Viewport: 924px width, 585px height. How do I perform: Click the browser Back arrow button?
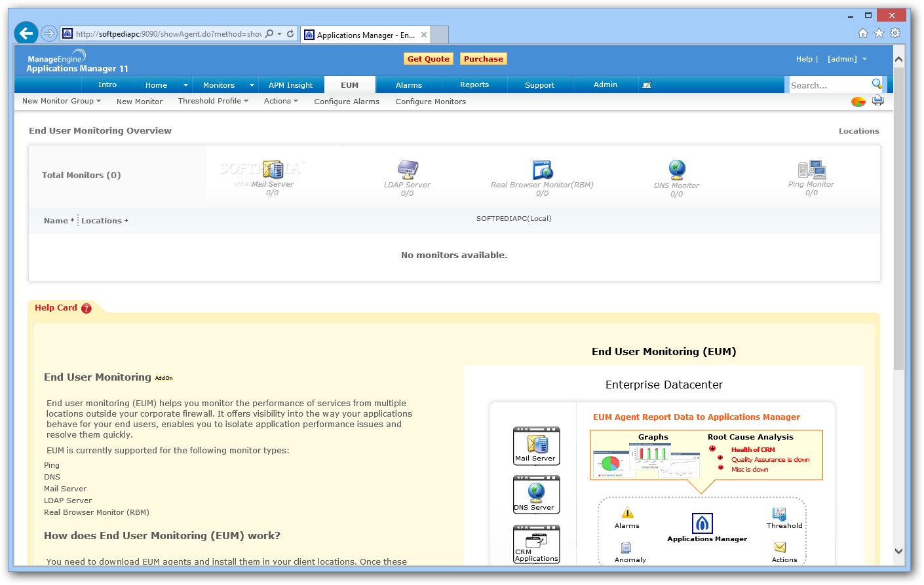point(26,33)
